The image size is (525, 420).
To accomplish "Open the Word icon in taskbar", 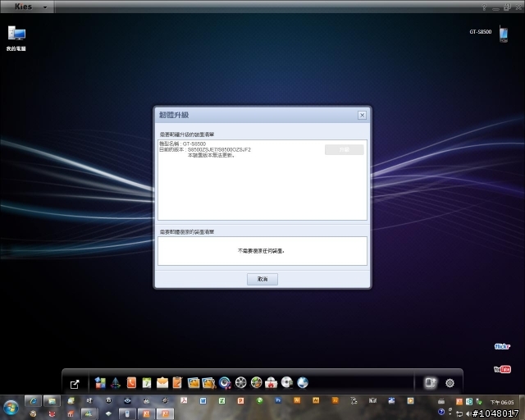I will click(203, 400).
